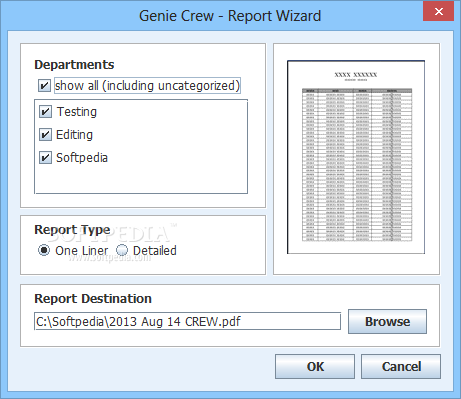Close the Report Wizard window
Viewport: 461px width, 399px height.
pos(438,12)
